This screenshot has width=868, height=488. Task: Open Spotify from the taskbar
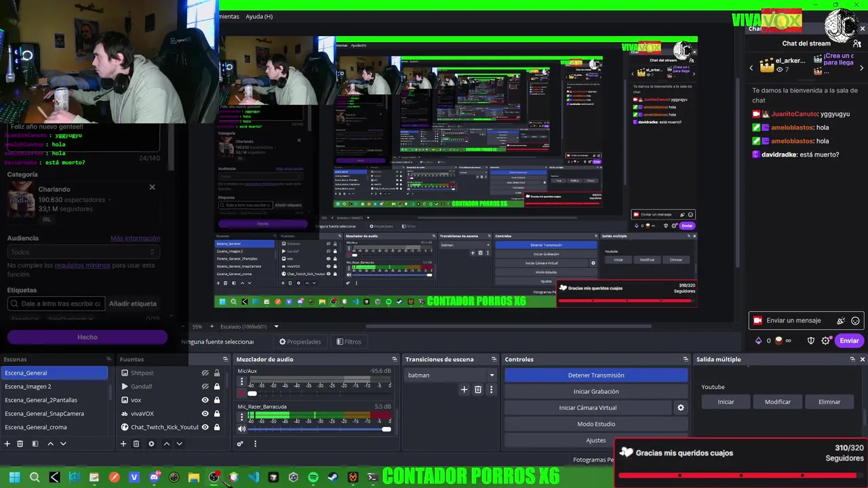pyautogui.click(x=313, y=477)
